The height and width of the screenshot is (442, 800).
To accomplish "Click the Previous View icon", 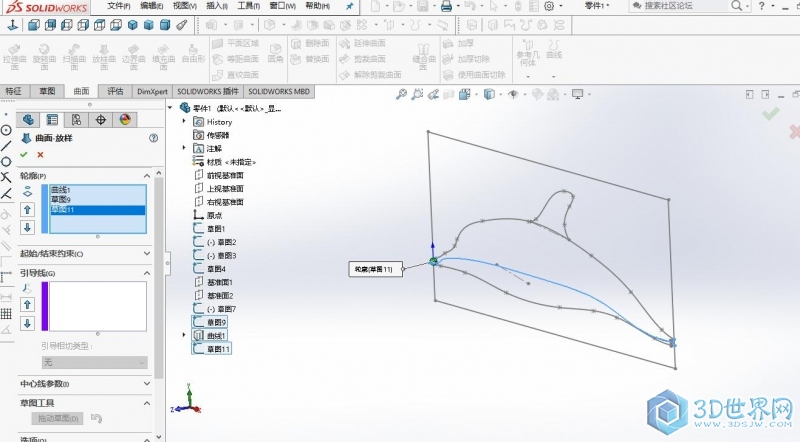I will 433,94.
